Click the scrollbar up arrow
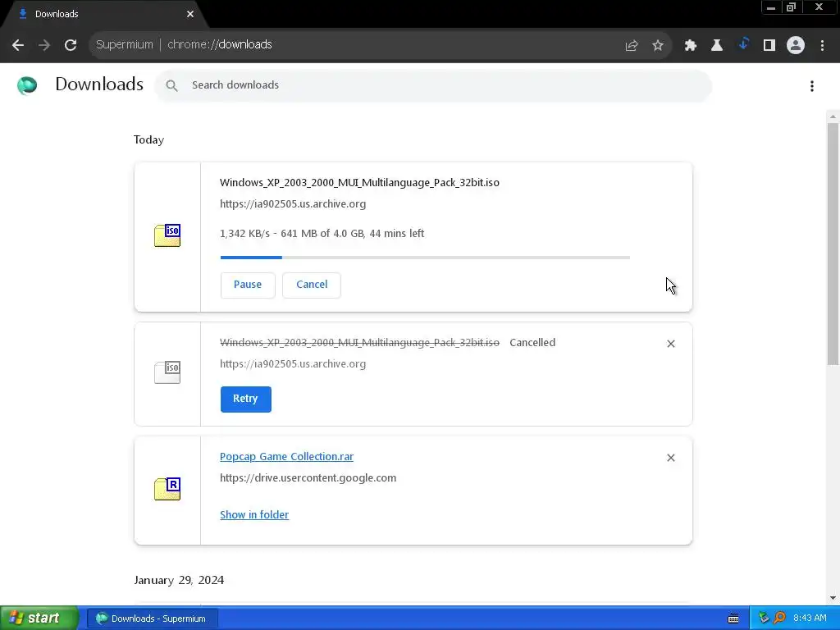The image size is (840, 630). tap(833, 116)
